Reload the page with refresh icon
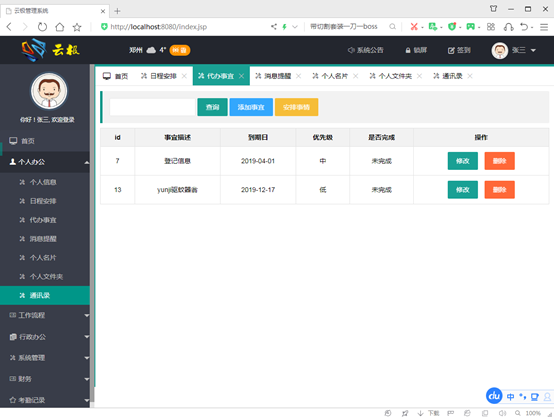The height and width of the screenshot is (419, 554). (42, 27)
